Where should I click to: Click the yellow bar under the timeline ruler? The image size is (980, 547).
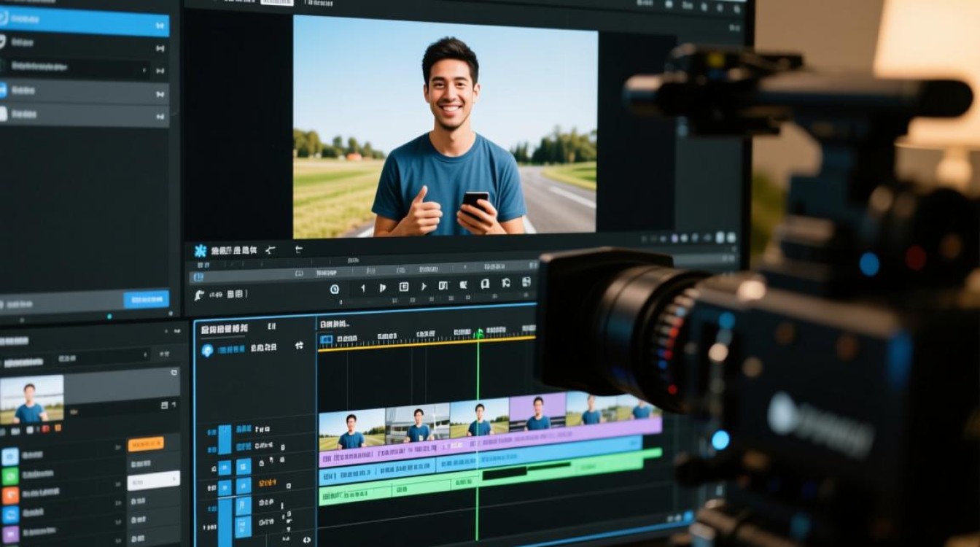pyautogui.click(x=427, y=344)
